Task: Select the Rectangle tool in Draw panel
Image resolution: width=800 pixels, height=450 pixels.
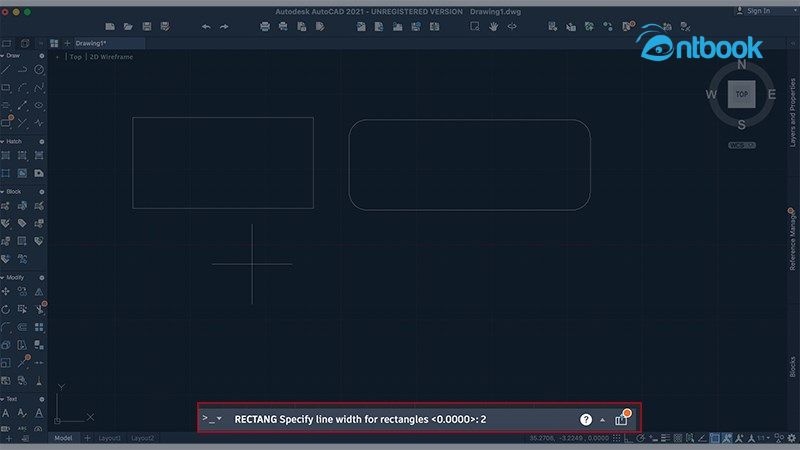Action: [x=6, y=87]
